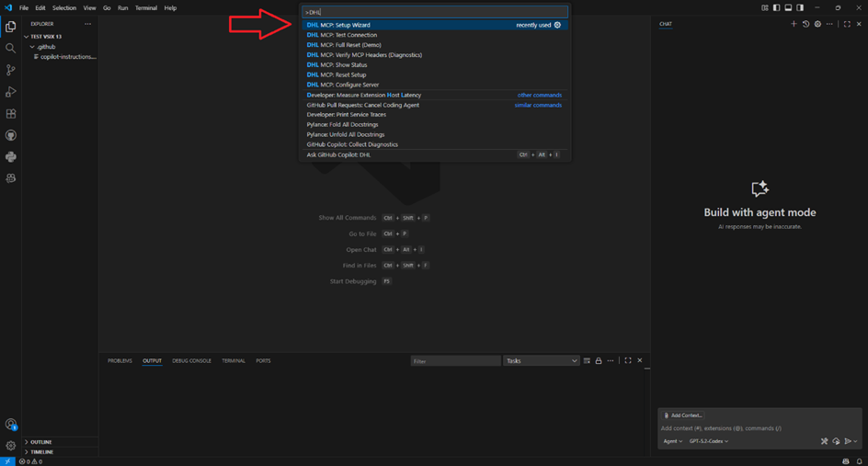Open the Accounts menu icon

[x=10, y=425]
